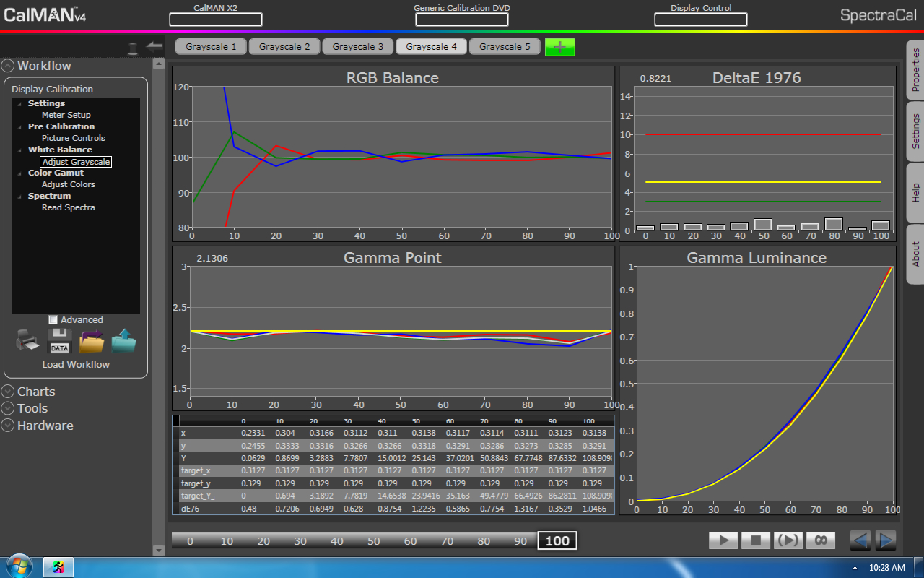Click the CalMAN X2 meter field
The image size is (924, 578).
[216, 20]
